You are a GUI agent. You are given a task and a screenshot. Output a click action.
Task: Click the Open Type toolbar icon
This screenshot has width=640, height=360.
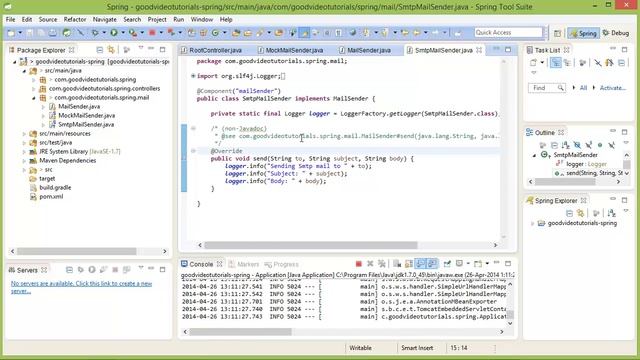click(236, 33)
